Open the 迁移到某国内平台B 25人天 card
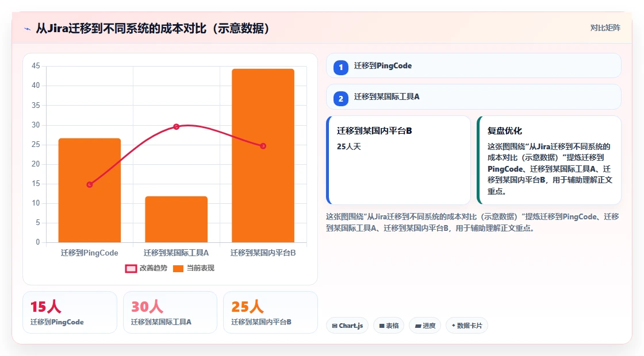Screen dimensions: 644x356 (x=398, y=160)
